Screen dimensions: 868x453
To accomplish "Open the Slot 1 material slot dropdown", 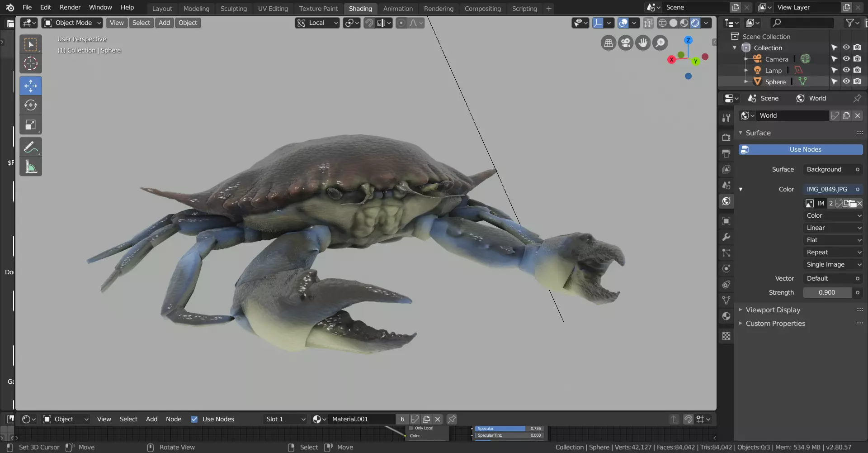I will tap(285, 419).
